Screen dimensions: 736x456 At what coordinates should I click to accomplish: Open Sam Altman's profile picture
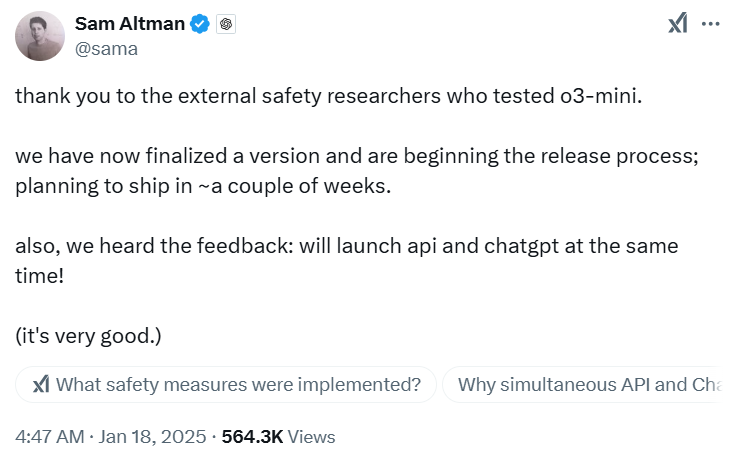pyautogui.click(x=40, y=36)
